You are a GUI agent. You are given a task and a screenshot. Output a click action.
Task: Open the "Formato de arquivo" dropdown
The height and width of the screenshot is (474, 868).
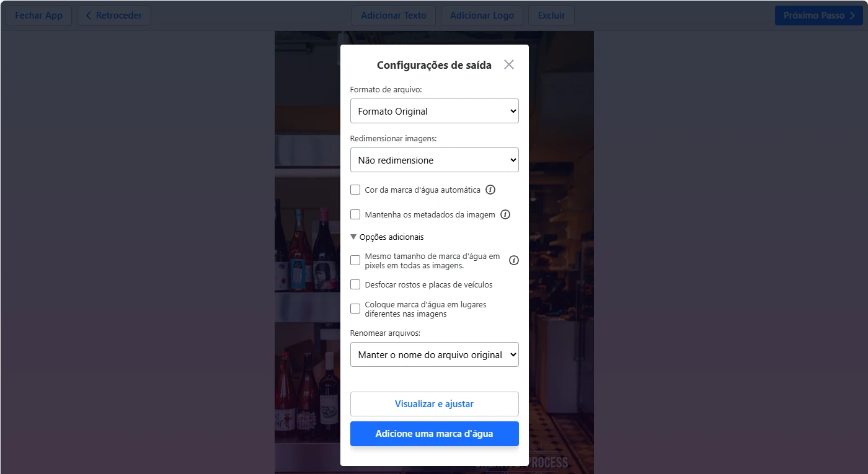(x=434, y=110)
